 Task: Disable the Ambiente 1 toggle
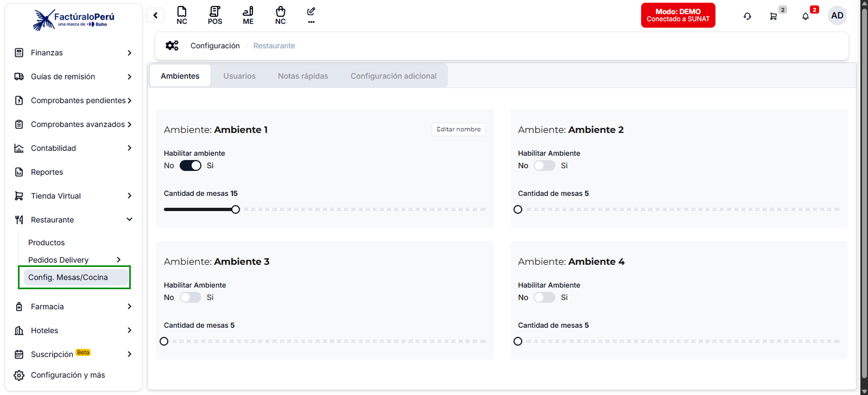(x=191, y=165)
